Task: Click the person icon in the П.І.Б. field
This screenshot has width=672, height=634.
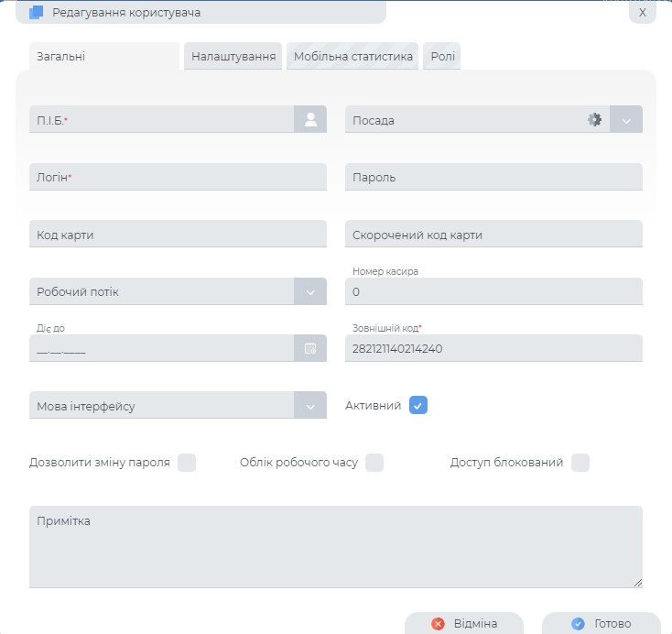Action: (x=310, y=119)
